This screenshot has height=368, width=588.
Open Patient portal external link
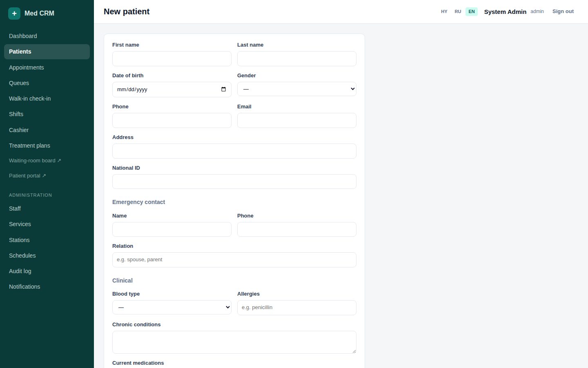point(47,176)
